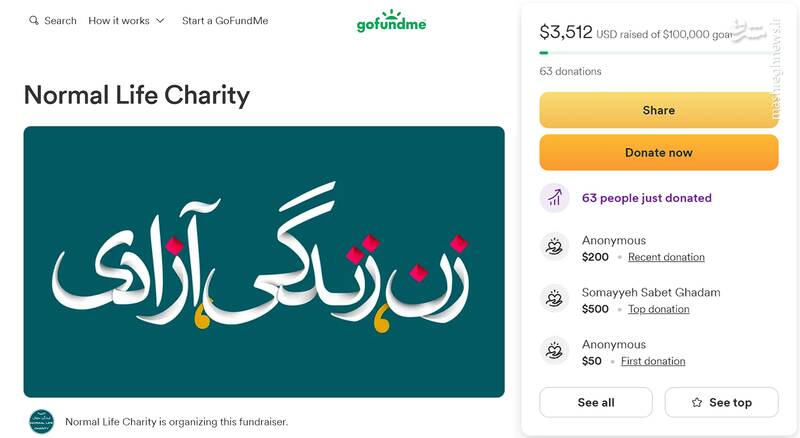Click the See top donations button
This screenshot has width=800, height=438.
click(x=721, y=402)
